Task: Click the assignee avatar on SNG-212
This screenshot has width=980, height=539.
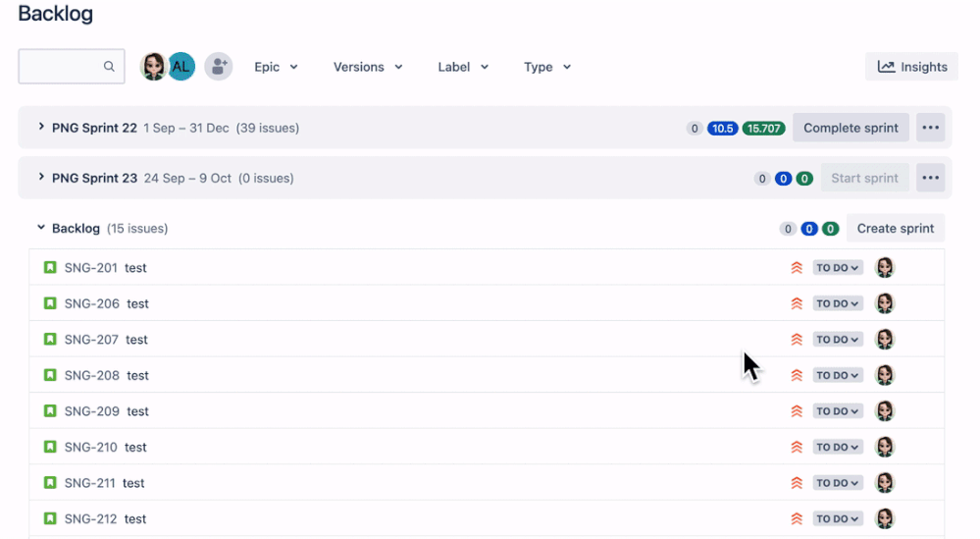Action: coord(885,518)
